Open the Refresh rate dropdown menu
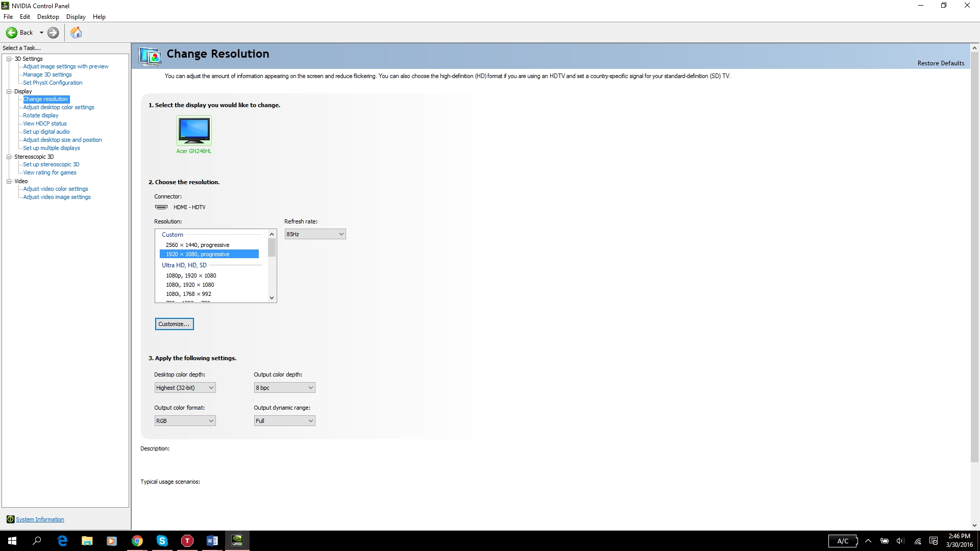 click(x=314, y=234)
